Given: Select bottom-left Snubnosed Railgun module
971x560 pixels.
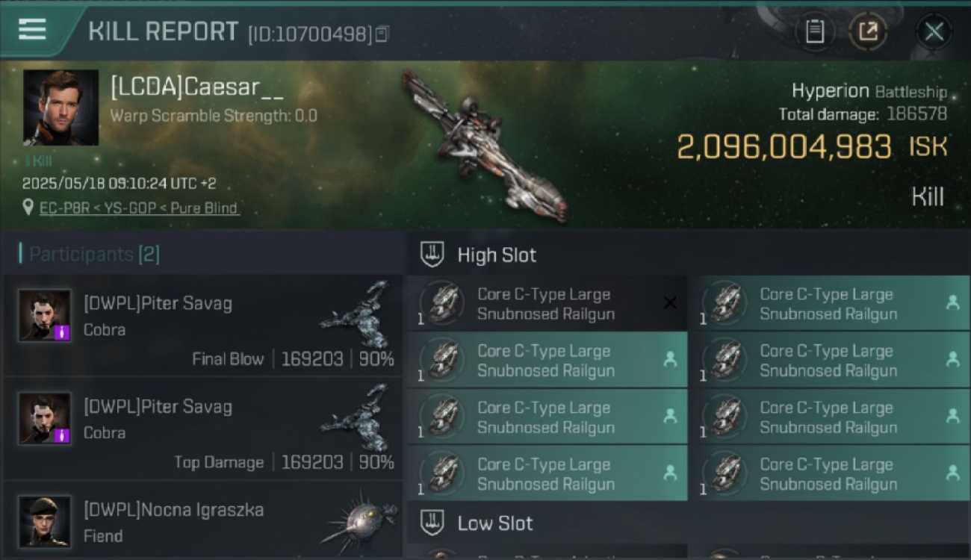Looking at the screenshot, I should (x=547, y=474).
